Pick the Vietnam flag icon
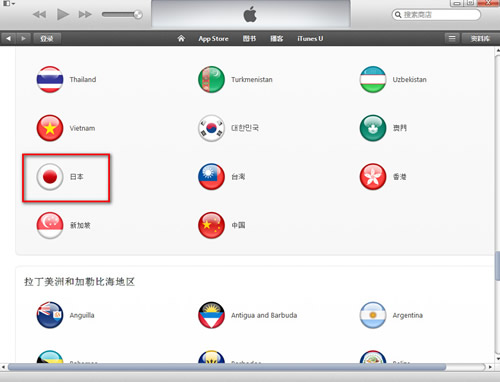This screenshot has width=500, height=382. (x=50, y=128)
